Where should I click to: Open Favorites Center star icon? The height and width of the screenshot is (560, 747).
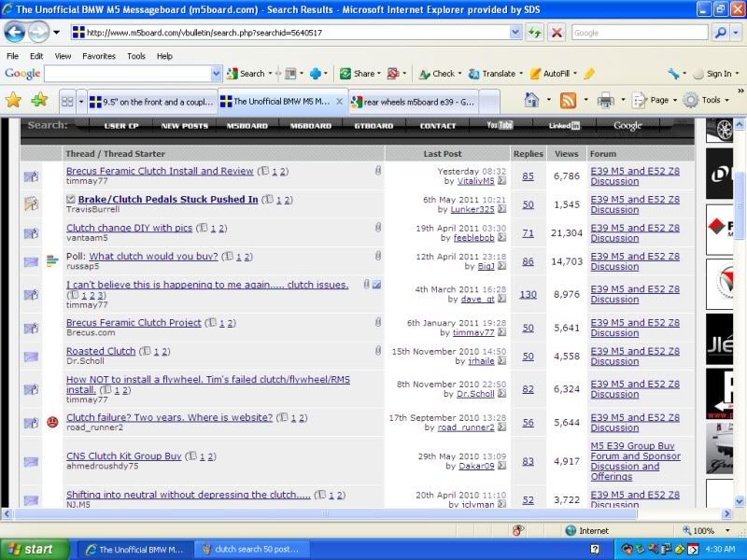(x=13, y=100)
